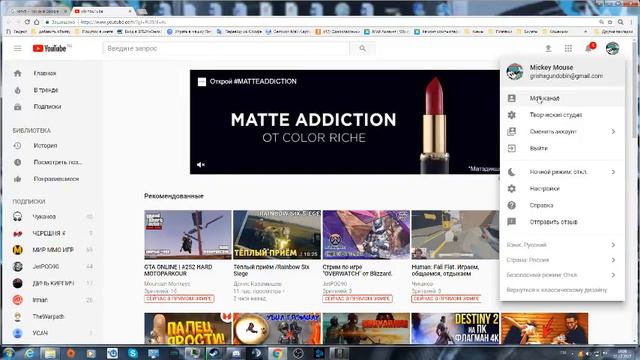
Task: Expand Сменить аккаунт submenu
Action: pos(562,132)
